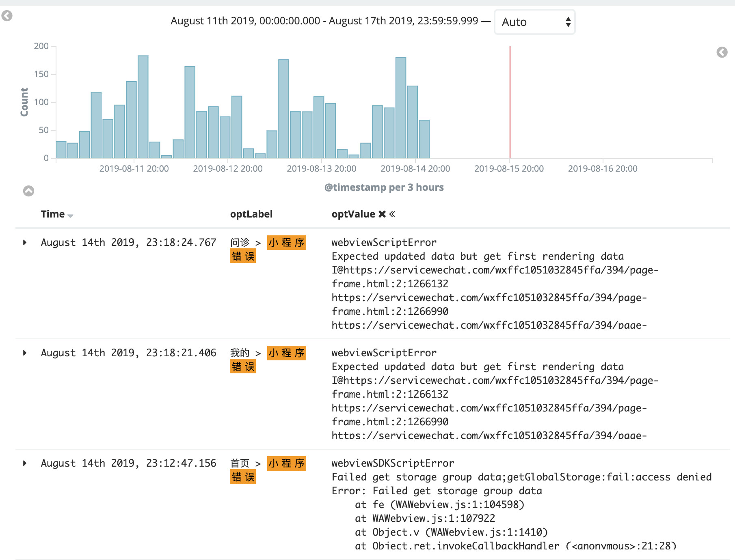Click the highlighted 错误 tag in third row
Screen dimensions: 735x560
(x=243, y=477)
